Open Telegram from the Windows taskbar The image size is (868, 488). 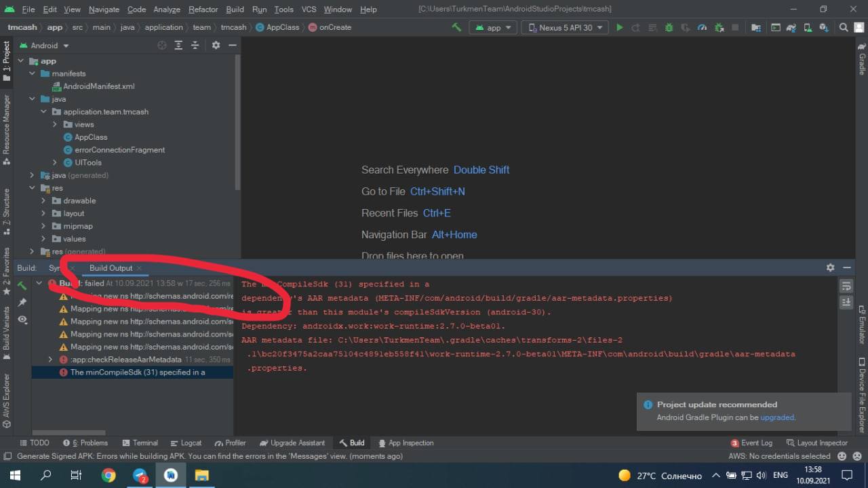tap(140, 475)
